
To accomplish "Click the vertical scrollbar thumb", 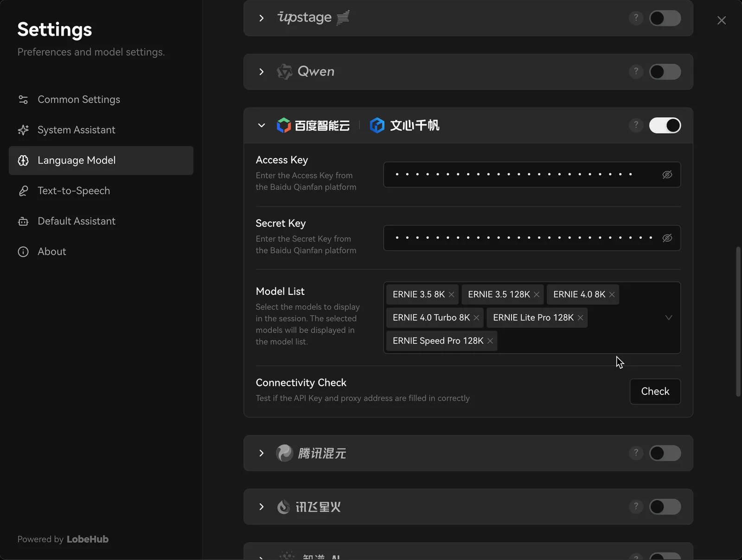I will (x=738, y=322).
